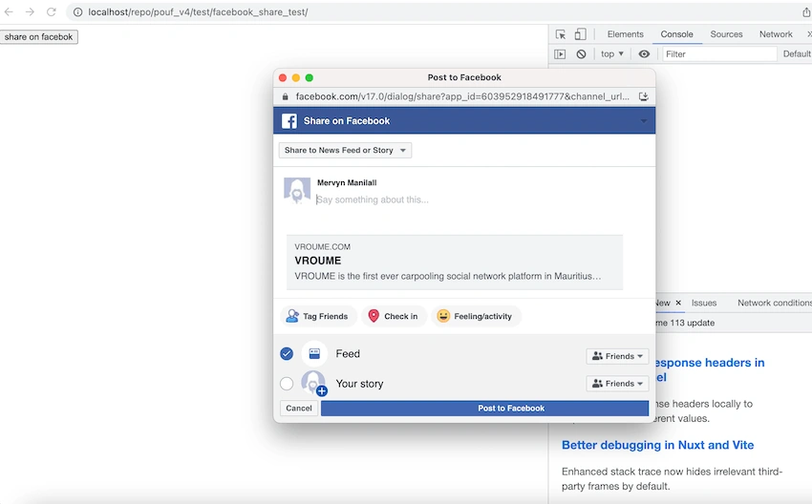The width and height of the screenshot is (812, 504).
Task: Click the Cancel button
Action: tap(299, 409)
